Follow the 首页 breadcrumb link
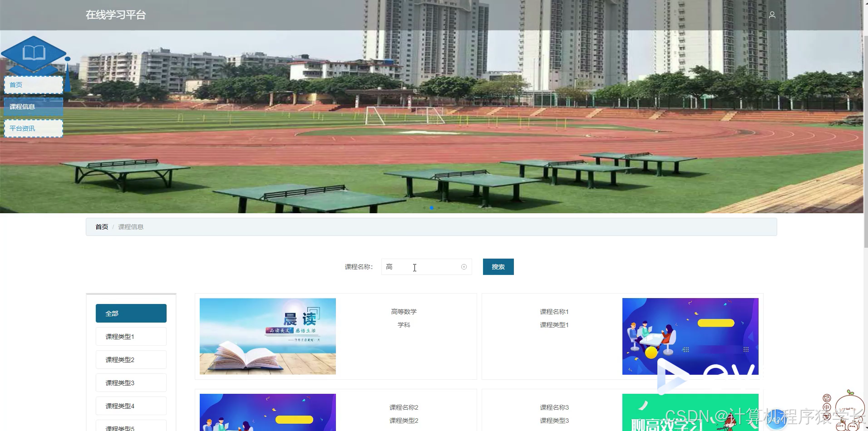 102,226
